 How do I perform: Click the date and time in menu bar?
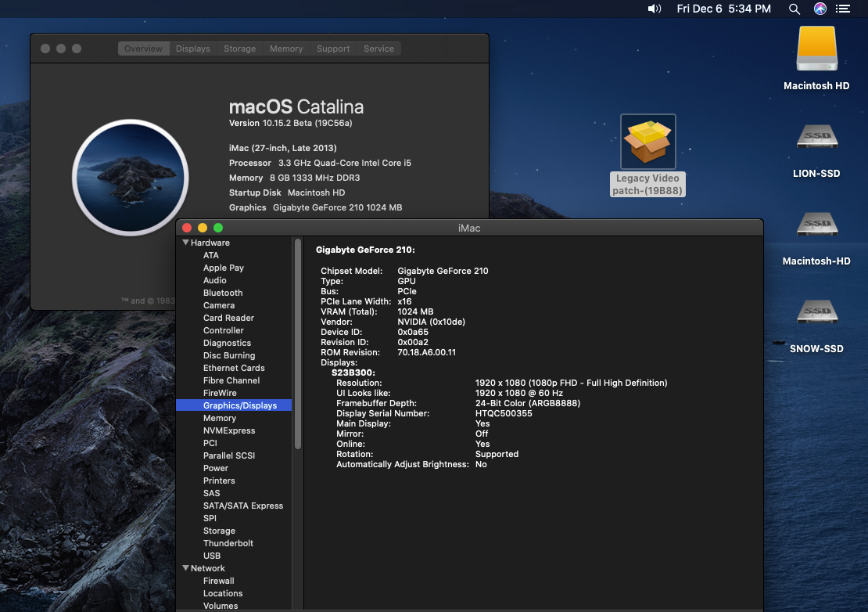723,9
